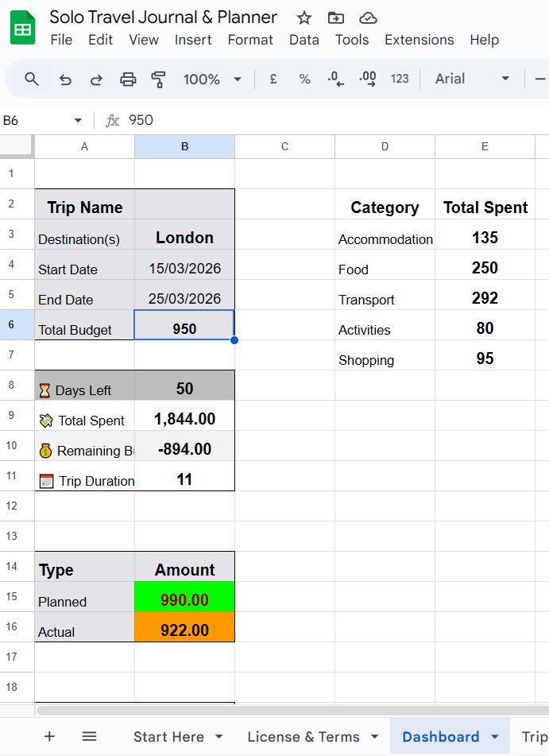This screenshot has width=549, height=756.
Task: Check cloud save status icon
Action: coord(368,17)
